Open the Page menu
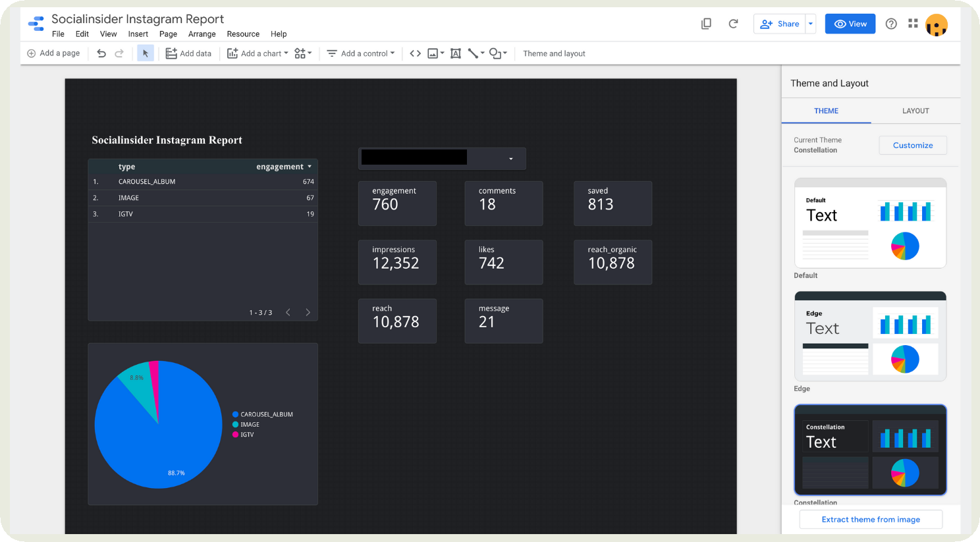Image resolution: width=980 pixels, height=542 pixels. pyautogui.click(x=168, y=34)
